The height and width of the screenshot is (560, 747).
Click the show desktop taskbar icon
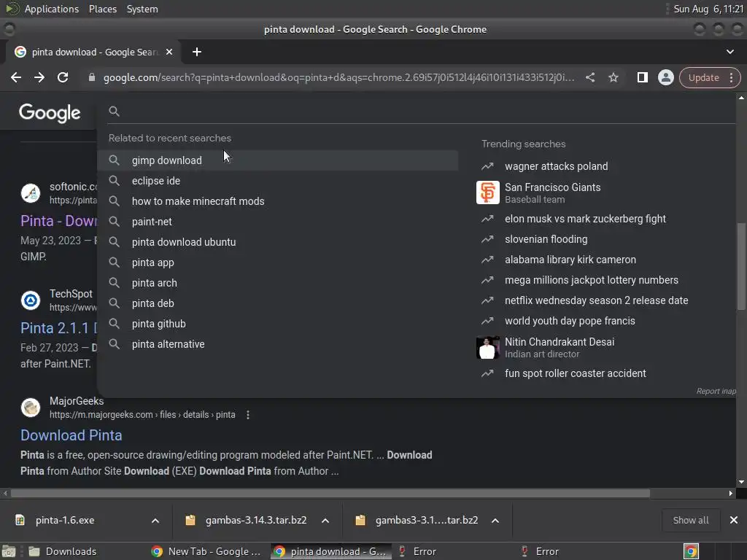click(9, 551)
